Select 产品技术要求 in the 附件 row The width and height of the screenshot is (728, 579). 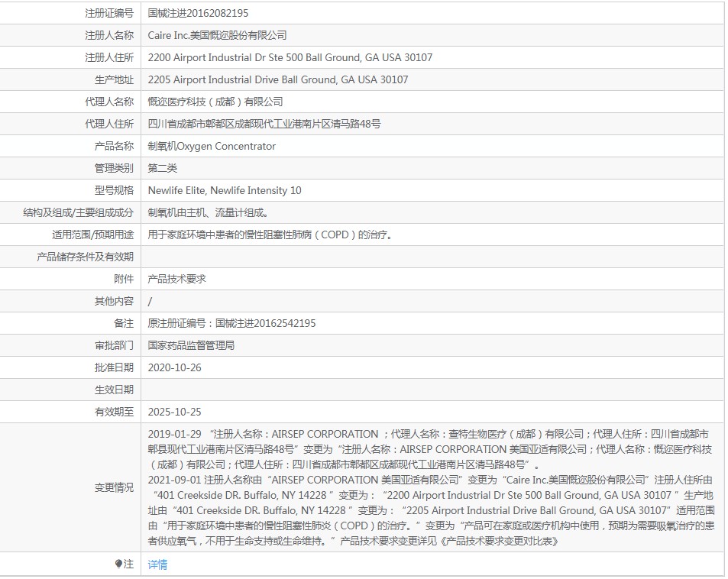point(177,279)
